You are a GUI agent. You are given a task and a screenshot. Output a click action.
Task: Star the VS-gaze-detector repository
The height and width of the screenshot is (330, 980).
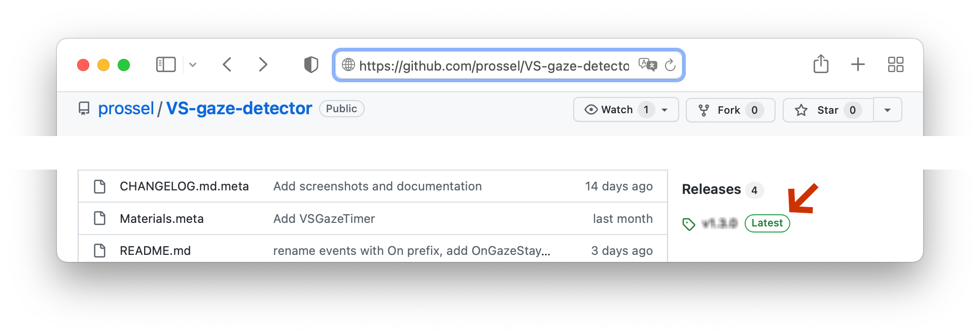pos(826,110)
